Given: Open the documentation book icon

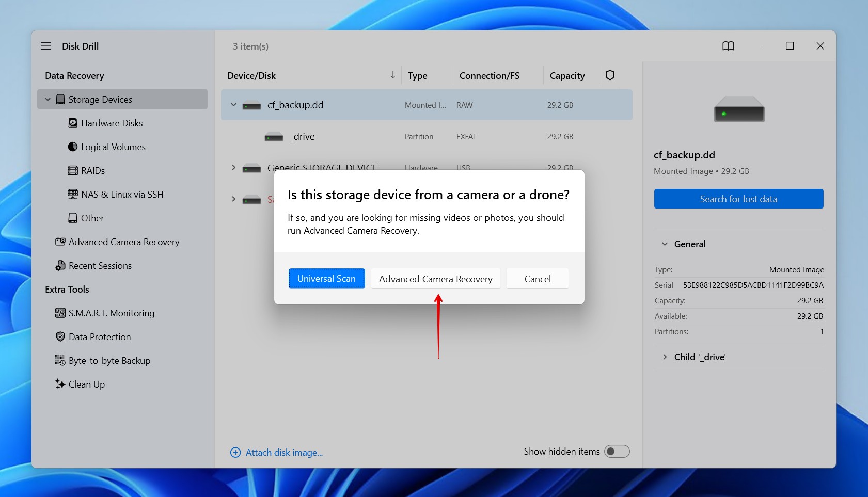Looking at the screenshot, I should click(x=729, y=46).
